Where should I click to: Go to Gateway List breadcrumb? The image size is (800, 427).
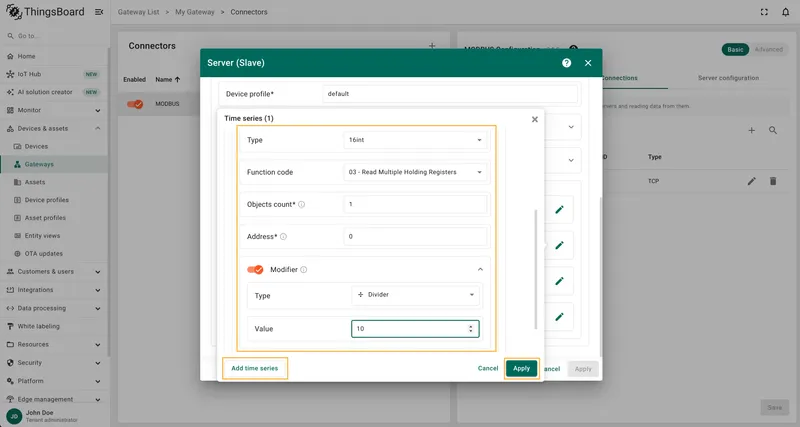pos(138,12)
